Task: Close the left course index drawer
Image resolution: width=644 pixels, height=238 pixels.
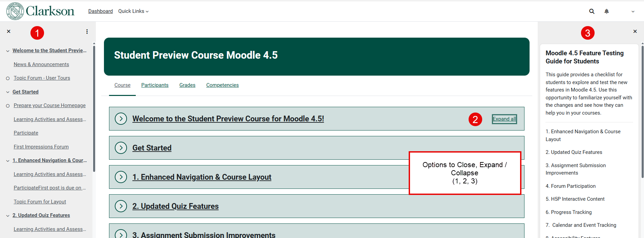Action: pos(9,32)
